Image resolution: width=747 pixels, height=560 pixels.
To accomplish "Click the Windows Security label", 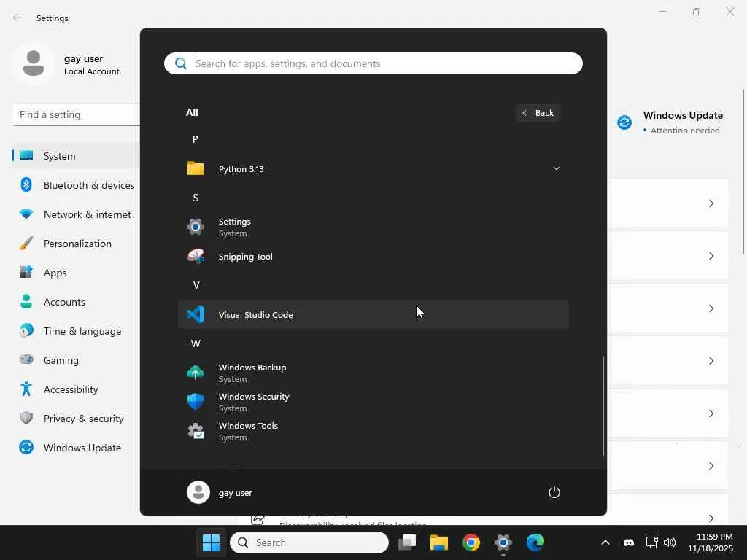I will pyautogui.click(x=253, y=397).
